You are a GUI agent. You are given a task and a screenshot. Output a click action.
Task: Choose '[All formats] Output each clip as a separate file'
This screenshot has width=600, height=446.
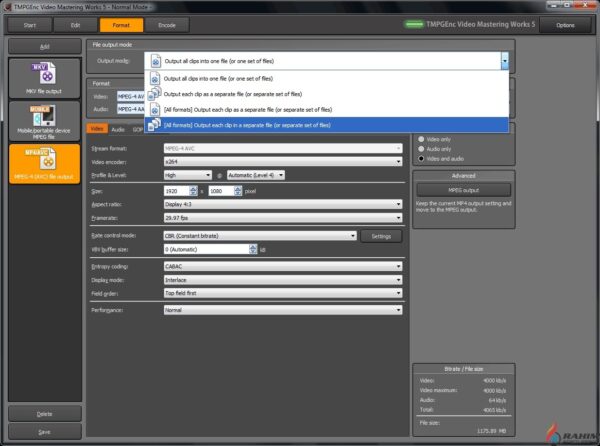[326, 110]
